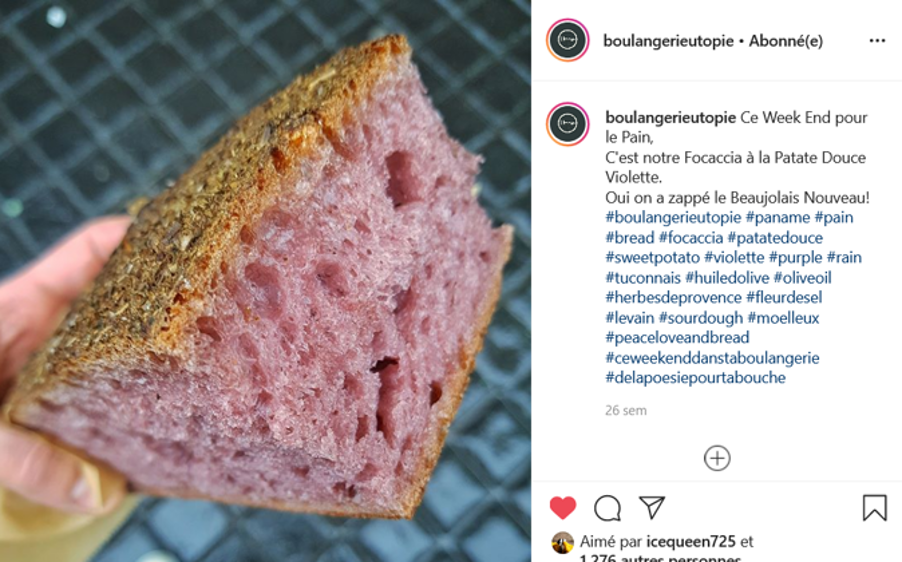Open the #patatedouce hashtag
This screenshot has height=562, width=902.
click(x=775, y=238)
